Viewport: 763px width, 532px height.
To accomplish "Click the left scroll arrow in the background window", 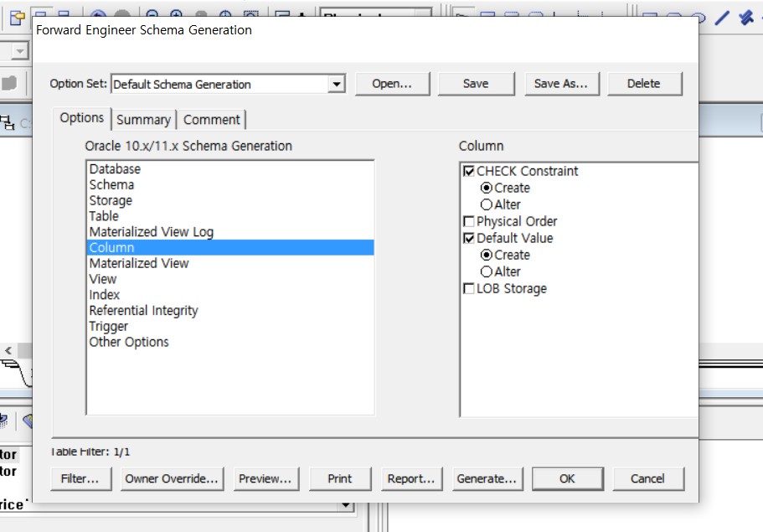I will 8,350.
